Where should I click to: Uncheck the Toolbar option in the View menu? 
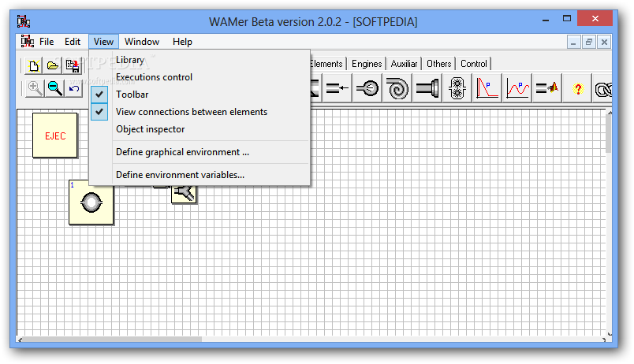point(200,94)
